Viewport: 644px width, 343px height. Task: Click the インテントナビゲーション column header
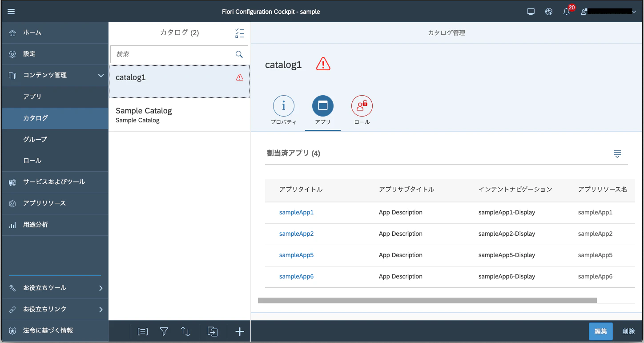click(515, 190)
